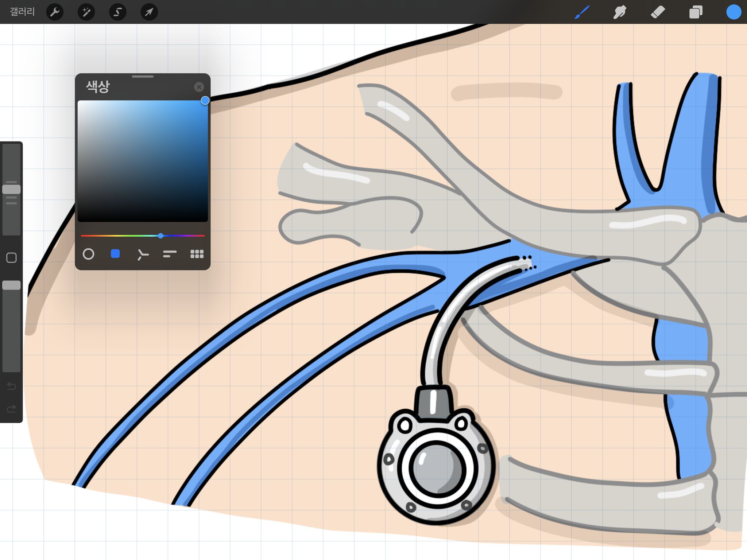
Task: Tap the sidebar modify square button
Action: pyautogui.click(x=11, y=258)
